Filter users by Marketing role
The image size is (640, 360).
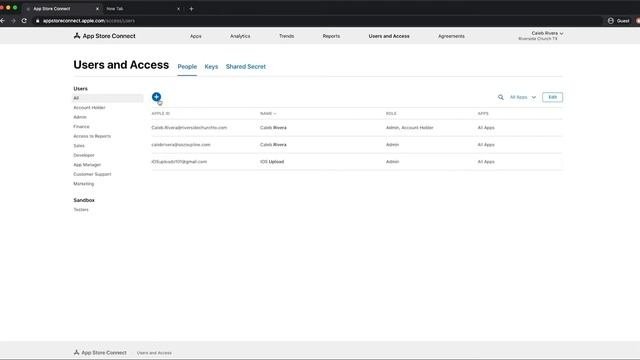(84, 184)
